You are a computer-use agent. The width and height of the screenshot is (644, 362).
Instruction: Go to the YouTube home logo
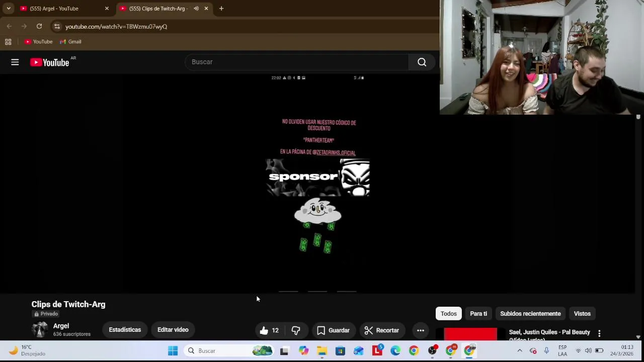(49, 62)
